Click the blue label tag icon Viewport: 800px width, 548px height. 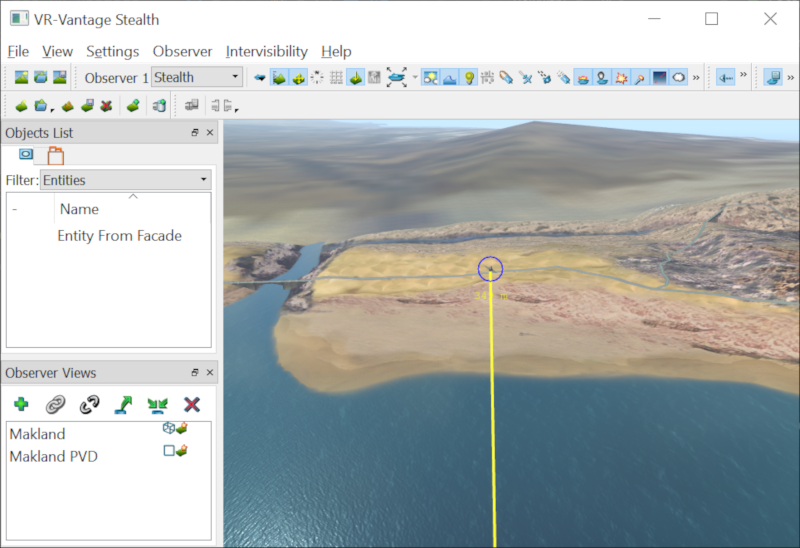(x=506, y=78)
